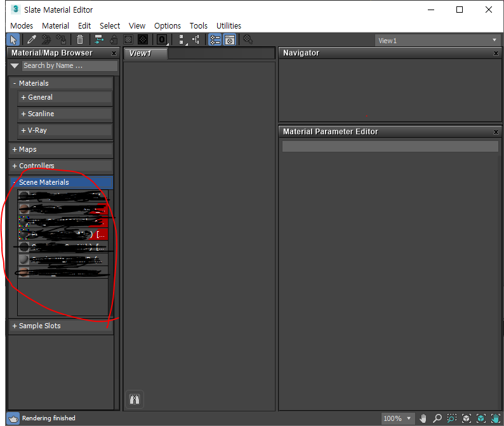The height and width of the screenshot is (426, 504).
Task: Click the Lay Out Children icon
Action: click(x=196, y=40)
